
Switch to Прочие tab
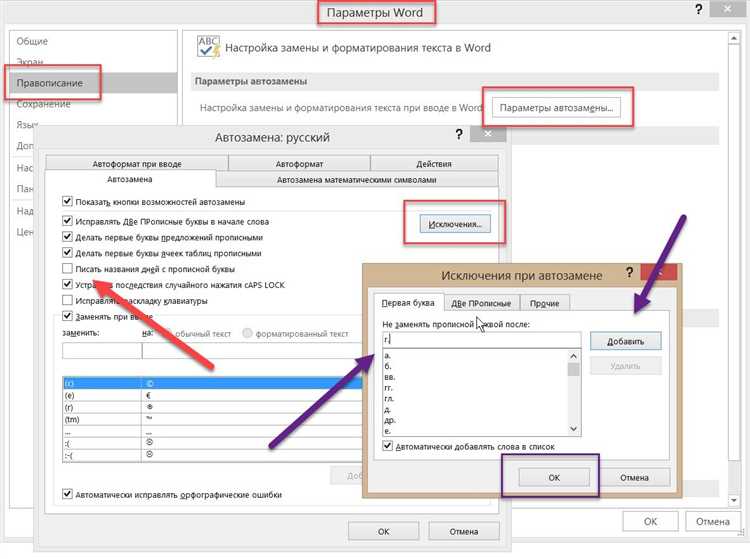[x=544, y=303]
